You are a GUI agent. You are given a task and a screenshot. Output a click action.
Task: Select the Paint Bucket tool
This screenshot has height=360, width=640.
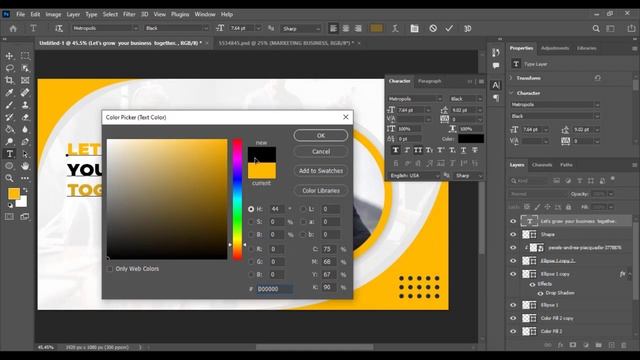[x=9, y=129]
